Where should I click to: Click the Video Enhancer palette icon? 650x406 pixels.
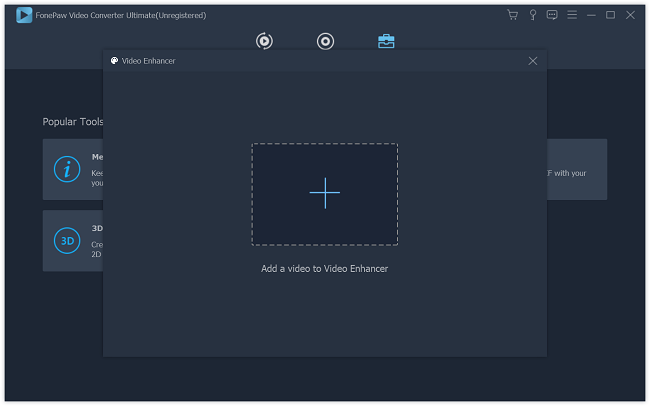point(114,61)
